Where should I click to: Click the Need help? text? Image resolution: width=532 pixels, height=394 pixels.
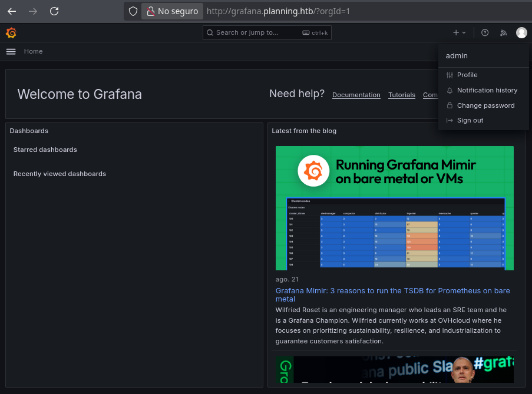point(297,94)
